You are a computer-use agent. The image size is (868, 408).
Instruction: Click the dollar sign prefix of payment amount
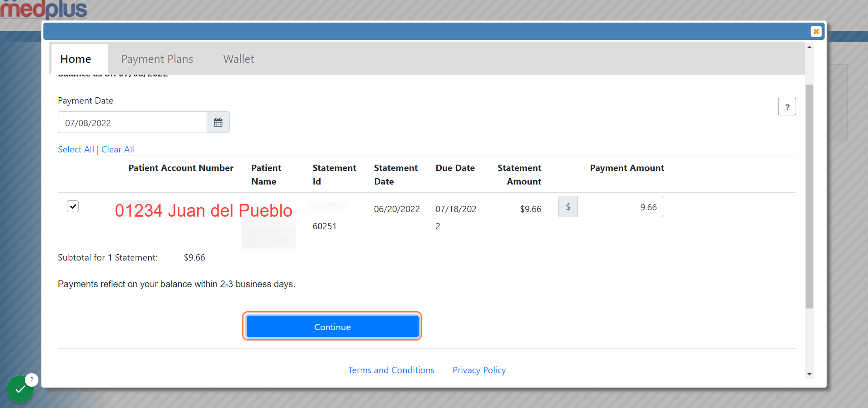[x=568, y=207]
